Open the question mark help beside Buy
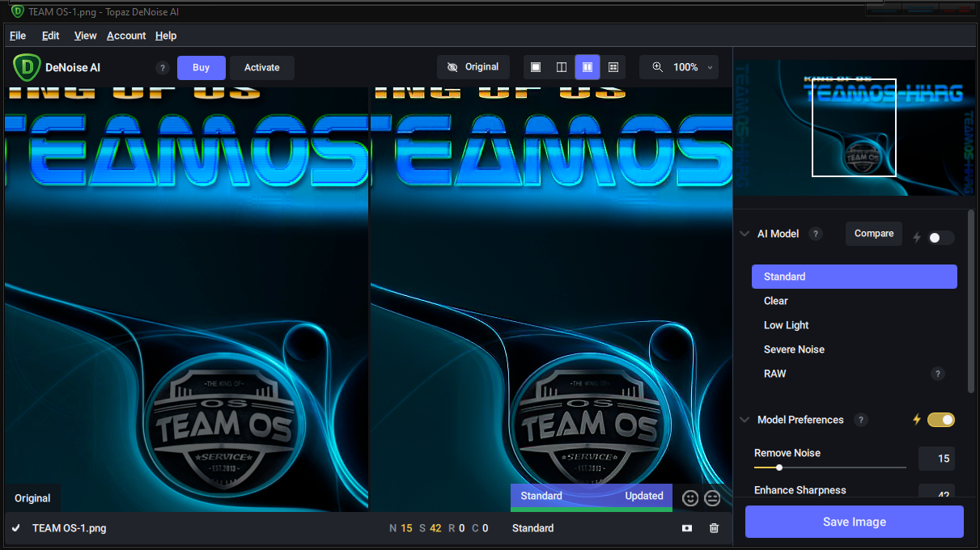 point(162,68)
